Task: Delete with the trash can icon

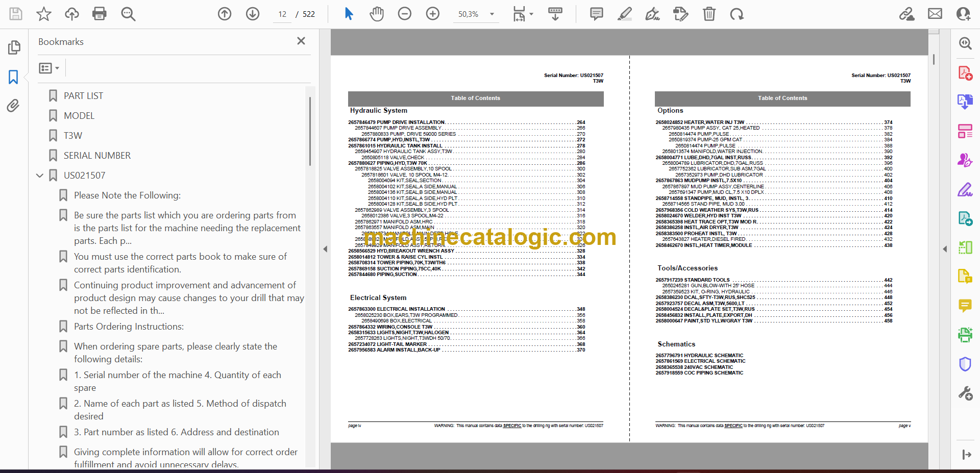Action: pos(709,14)
